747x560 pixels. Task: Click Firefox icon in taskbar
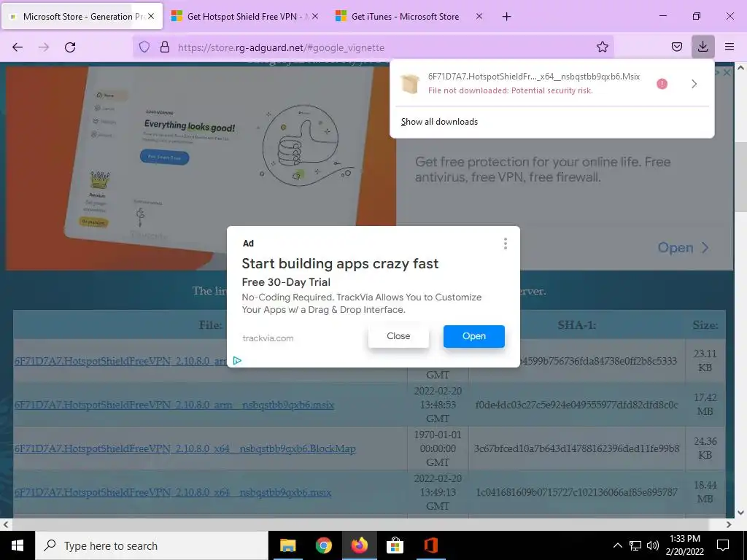(359, 545)
